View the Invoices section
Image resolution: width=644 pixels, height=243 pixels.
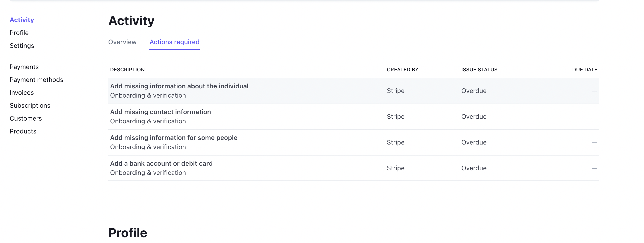click(22, 93)
